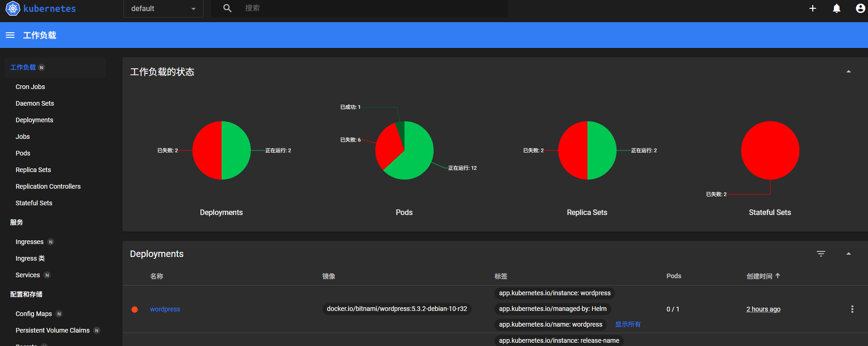
Task: Collapse the Deployments list panel
Action: tap(848, 254)
